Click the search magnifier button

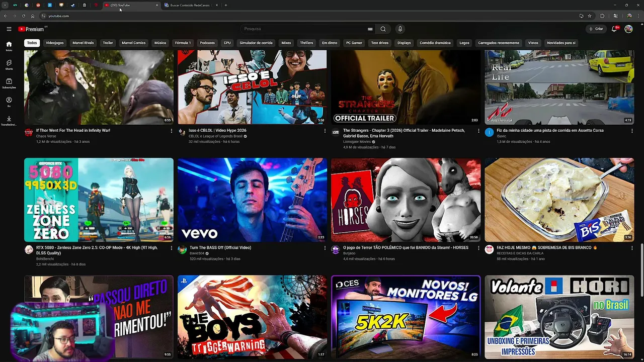tap(383, 29)
